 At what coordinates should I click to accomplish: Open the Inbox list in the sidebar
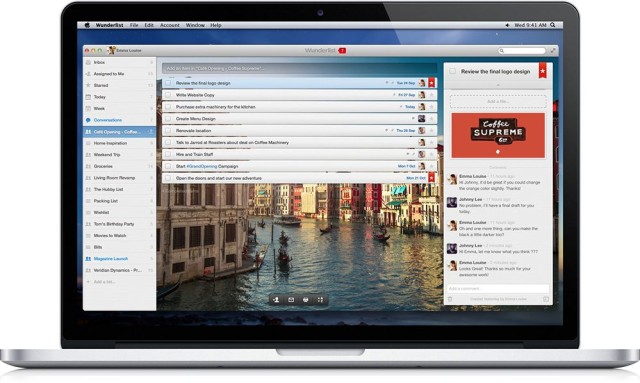[x=119, y=62]
